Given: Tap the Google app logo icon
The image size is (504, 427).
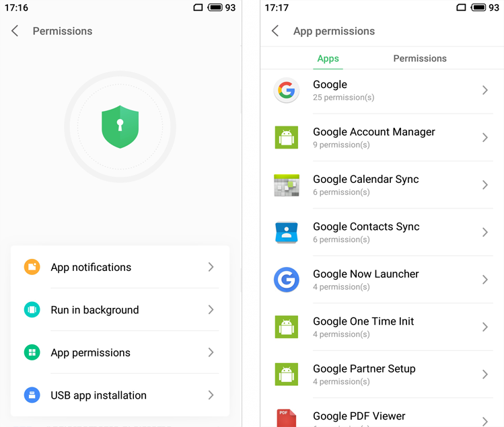Looking at the screenshot, I should coord(287,90).
